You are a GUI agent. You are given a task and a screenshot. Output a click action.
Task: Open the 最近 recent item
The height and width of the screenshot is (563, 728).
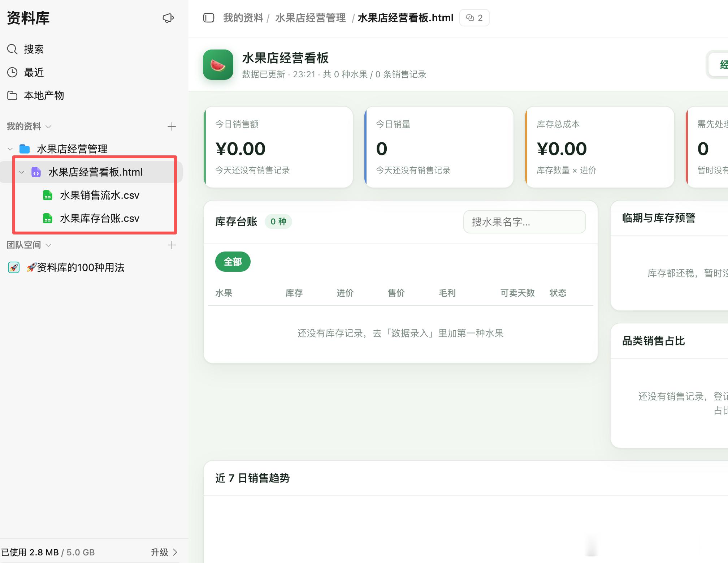(25, 72)
